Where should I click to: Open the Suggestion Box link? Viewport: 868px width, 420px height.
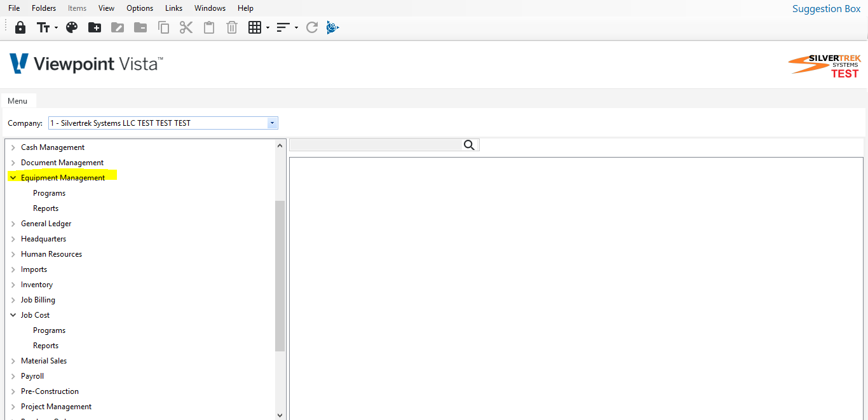[x=826, y=9]
